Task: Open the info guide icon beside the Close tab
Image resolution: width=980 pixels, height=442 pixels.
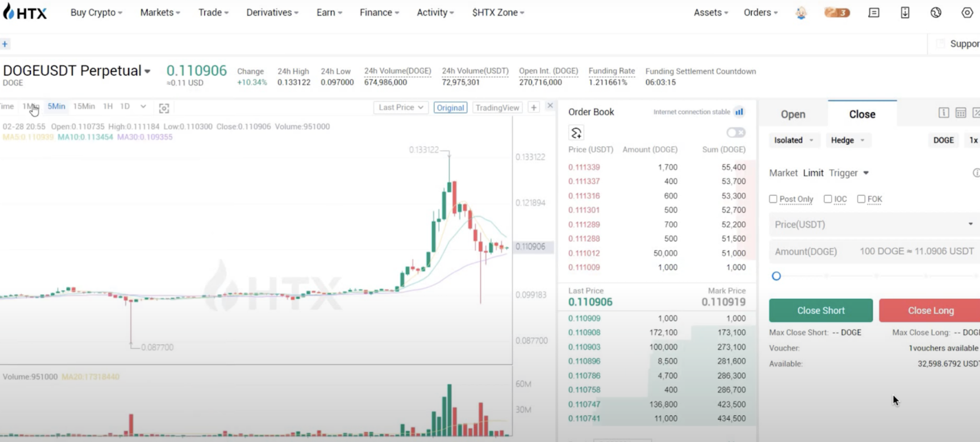Action: (944, 113)
